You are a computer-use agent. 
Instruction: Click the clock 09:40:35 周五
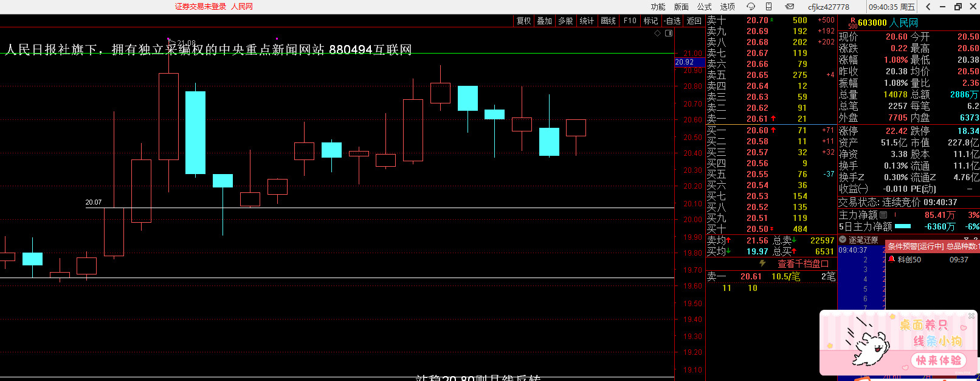(x=892, y=7)
